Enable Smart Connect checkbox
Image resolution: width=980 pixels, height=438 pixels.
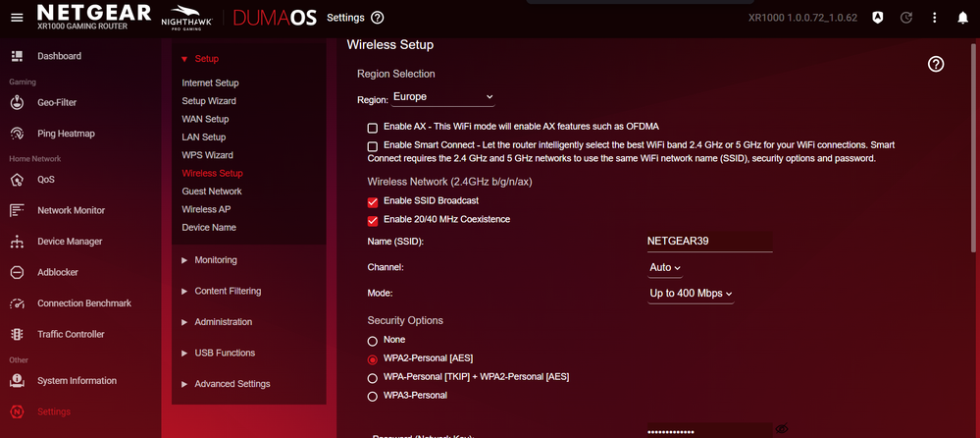[373, 147]
